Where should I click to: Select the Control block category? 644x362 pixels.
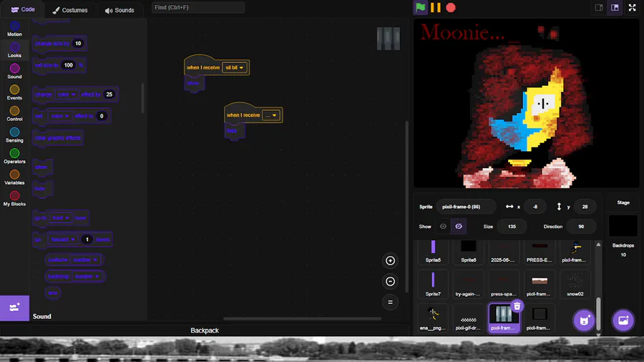tap(14, 114)
